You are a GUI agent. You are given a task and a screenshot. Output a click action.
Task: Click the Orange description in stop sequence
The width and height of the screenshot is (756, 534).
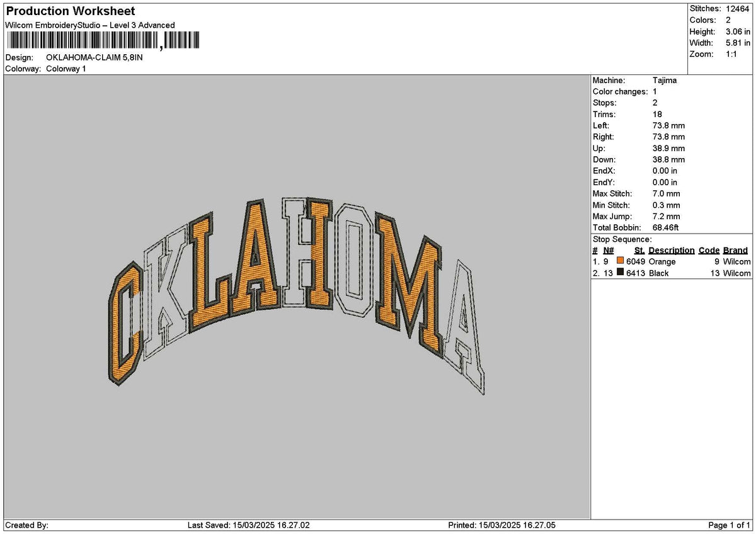662,262
